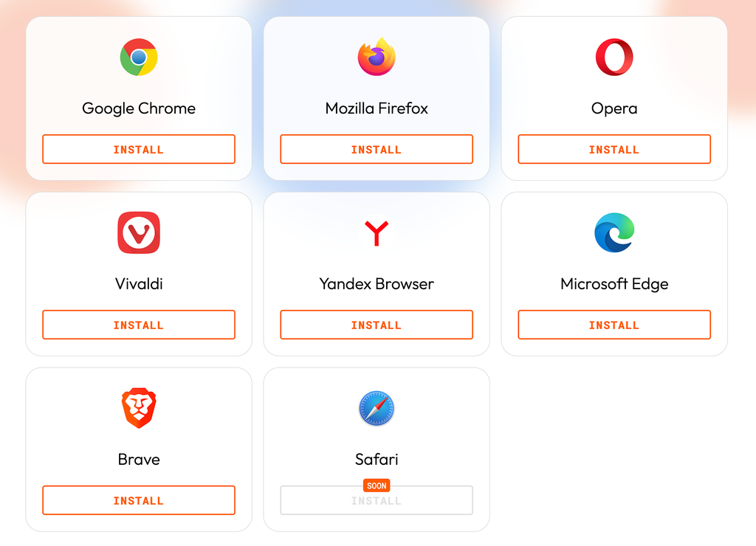Viewport: 756px width, 546px height.
Task: Select the Safari card title text
Action: coord(377,459)
